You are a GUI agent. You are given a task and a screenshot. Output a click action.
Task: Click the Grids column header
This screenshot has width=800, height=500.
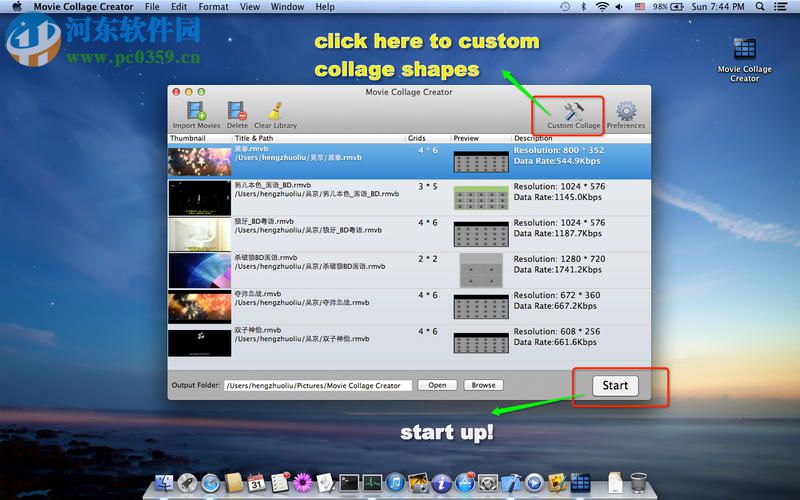click(x=428, y=138)
